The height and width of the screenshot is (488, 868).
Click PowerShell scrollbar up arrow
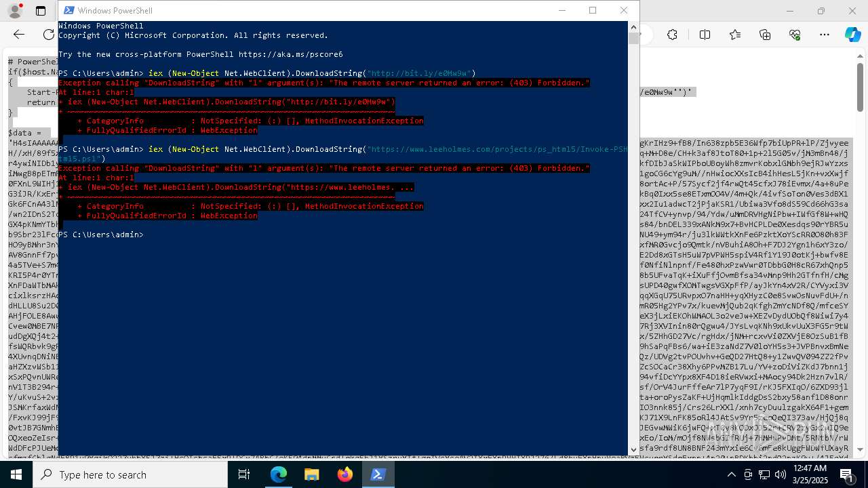tap(633, 27)
